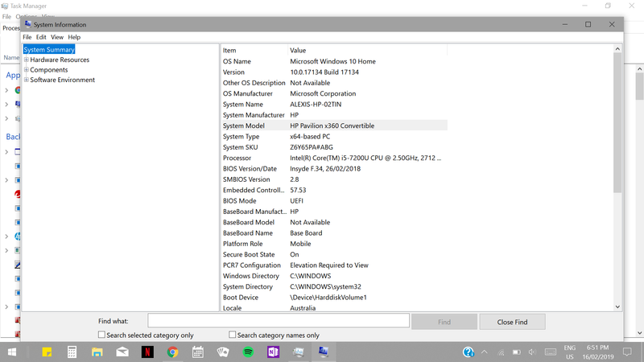
Task: Click Task Manager scroll up arrow
Action: coord(639,69)
